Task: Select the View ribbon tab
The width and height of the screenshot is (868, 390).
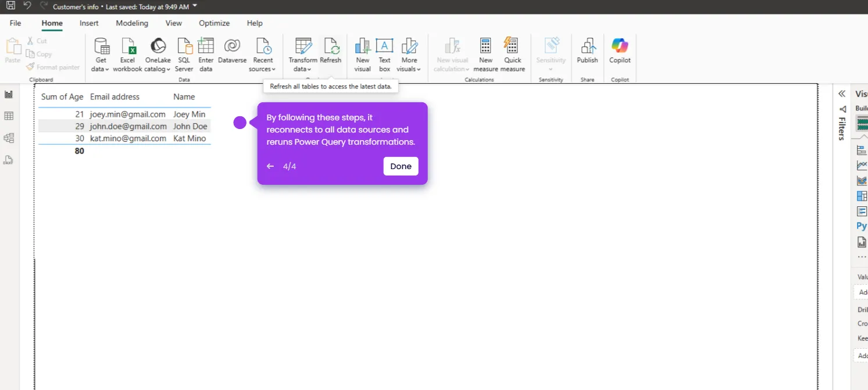Action: 173,23
